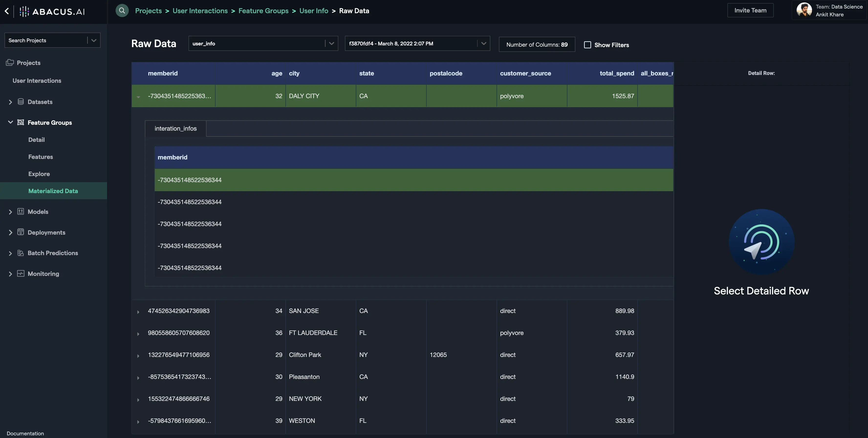
Task: Click the Batch Predictions icon in sidebar
Action: click(x=21, y=253)
